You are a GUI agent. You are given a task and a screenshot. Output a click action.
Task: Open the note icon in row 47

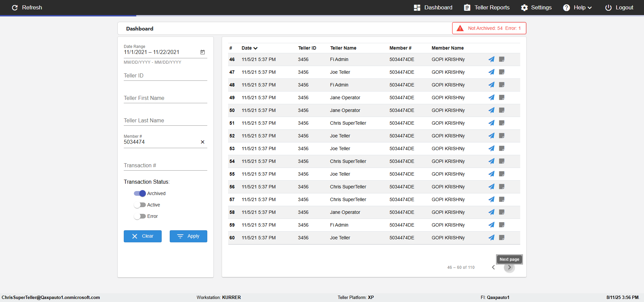(502, 72)
